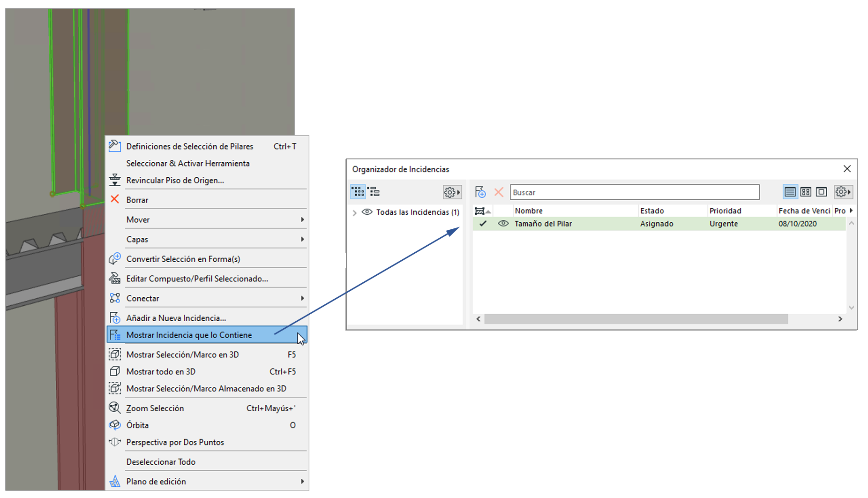Switch issue tree to flat list view
Viewport: 868px width, 498px height.
coord(358,192)
